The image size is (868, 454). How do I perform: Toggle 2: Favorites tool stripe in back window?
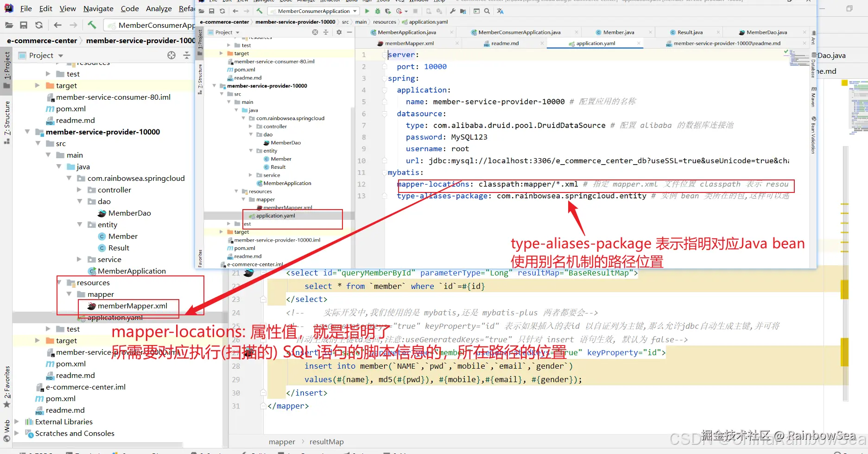point(7,386)
